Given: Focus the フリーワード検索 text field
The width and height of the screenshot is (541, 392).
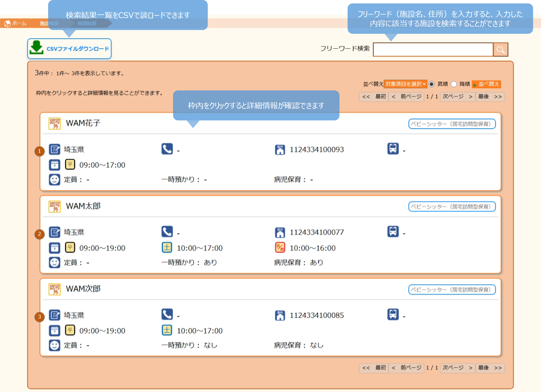Looking at the screenshot, I should (x=433, y=50).
